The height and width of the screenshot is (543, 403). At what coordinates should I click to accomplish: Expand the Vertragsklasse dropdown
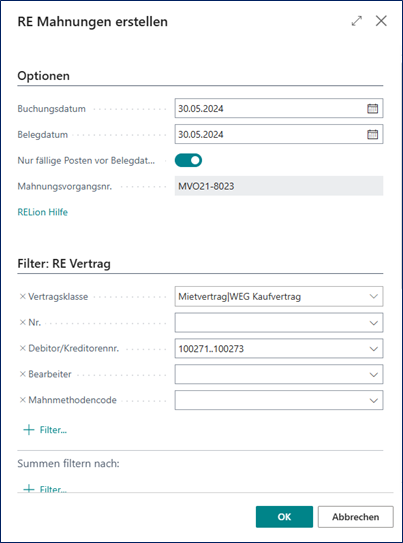[373, 296]
